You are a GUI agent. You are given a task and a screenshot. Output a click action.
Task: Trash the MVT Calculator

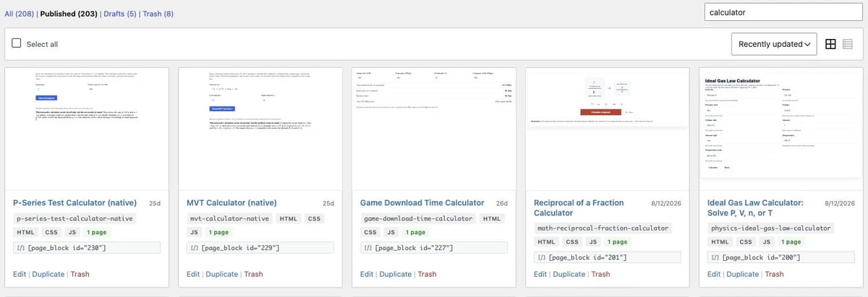point(253,275)
